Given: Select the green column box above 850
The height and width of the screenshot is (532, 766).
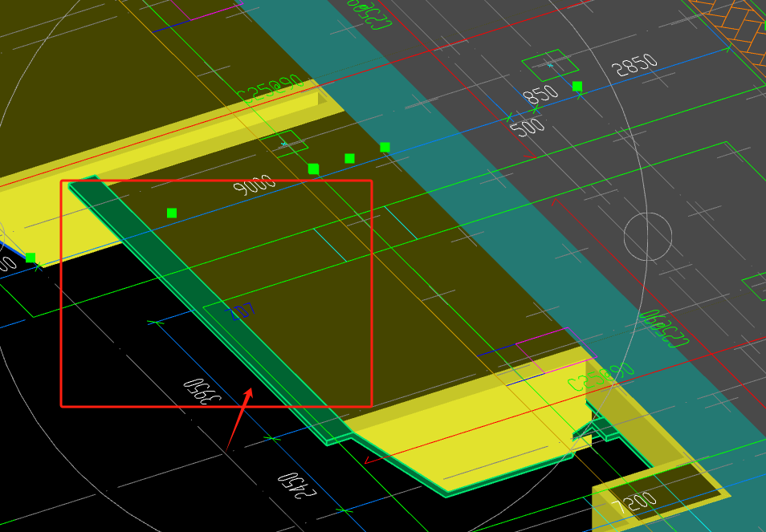Looking at the screenshot, I should tap(550, 66).
